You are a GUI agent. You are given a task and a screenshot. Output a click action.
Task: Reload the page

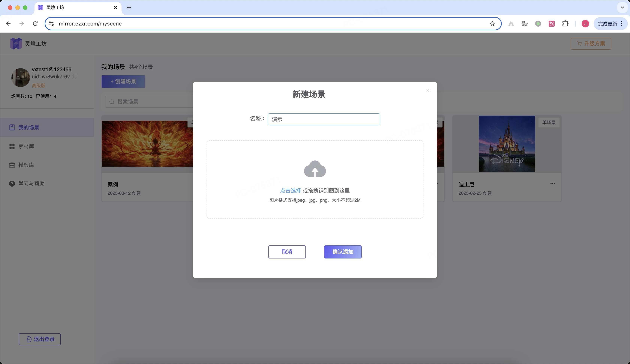pos(35,23)
